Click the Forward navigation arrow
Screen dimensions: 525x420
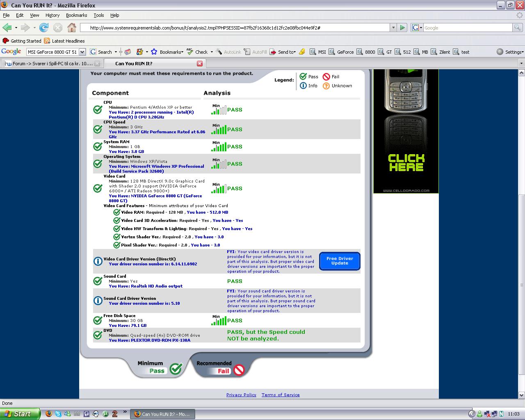click(x=25, y=27)
